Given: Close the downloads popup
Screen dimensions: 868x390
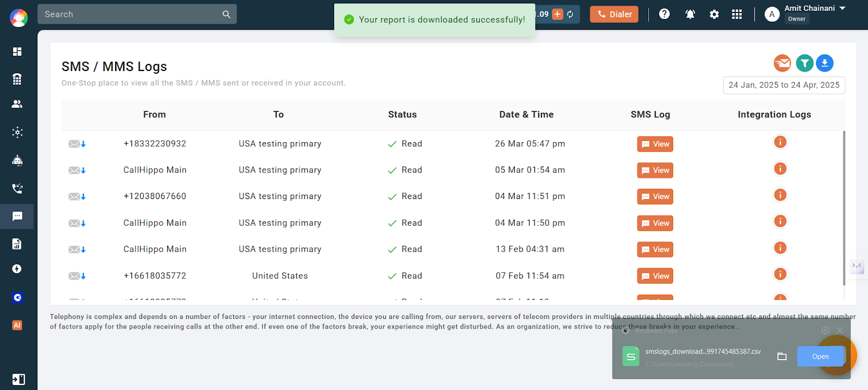Looking at the screenshot, I should click(840, 330).
